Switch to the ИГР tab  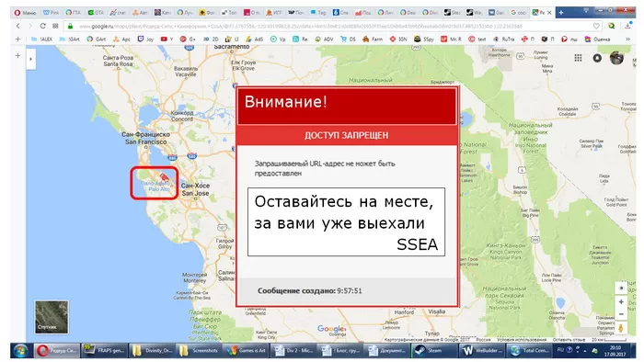(274, 13)
